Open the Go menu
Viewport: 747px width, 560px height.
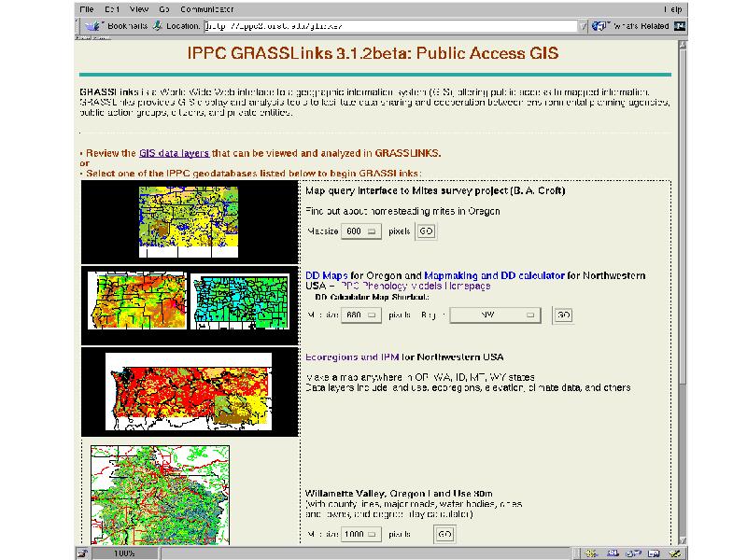tap(164, 9)
